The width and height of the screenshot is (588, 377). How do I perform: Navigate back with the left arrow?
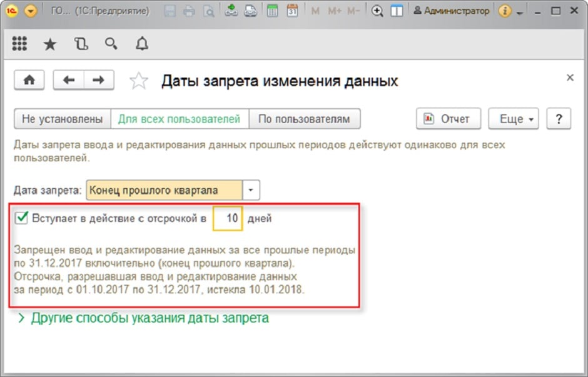[69, 80]
